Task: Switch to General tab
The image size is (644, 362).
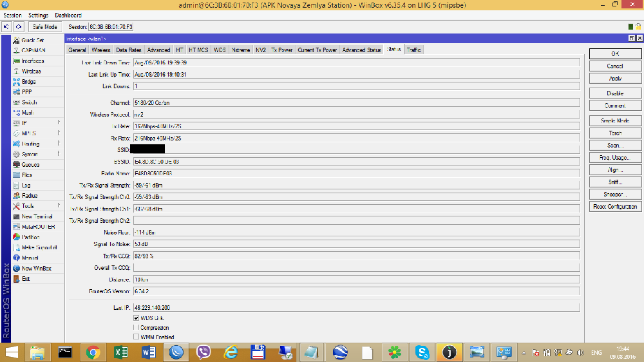Action: click(x=77, y=50)
